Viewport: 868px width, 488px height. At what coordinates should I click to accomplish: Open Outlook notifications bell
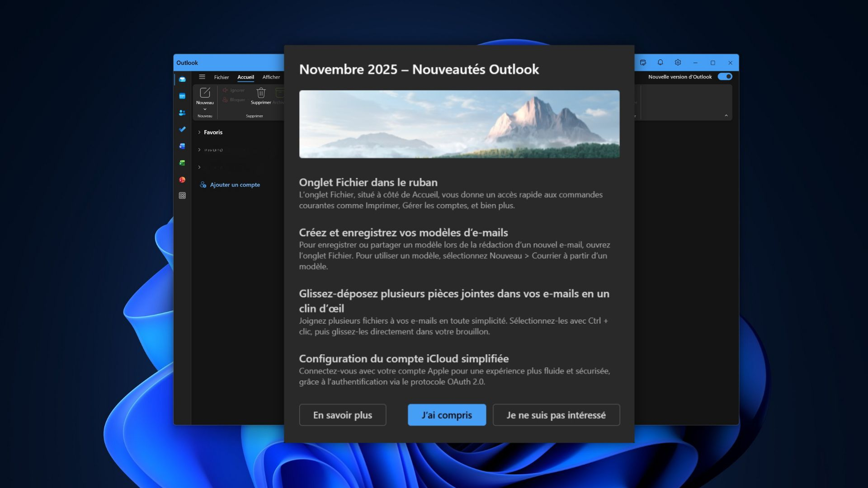pyautogui.click(x=660, y=62)
